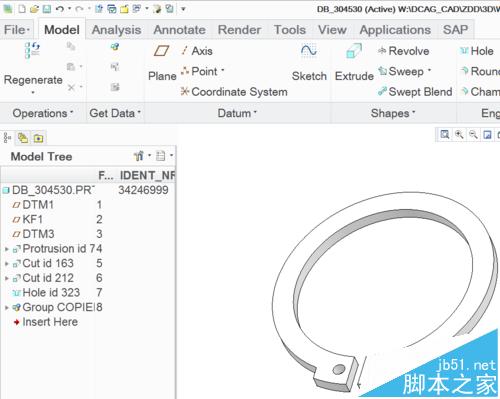
Task: Click the Undo arrow icon
Action: point(60,9)
